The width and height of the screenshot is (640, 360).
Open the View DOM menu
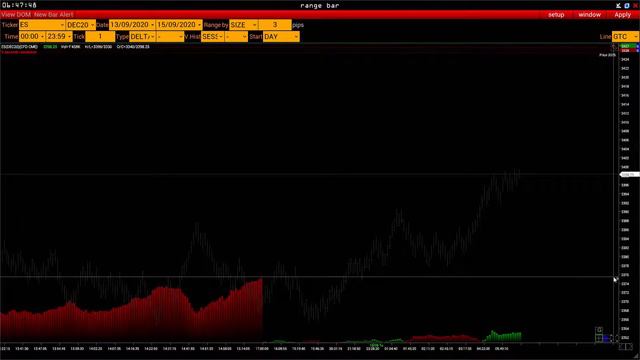coord(16,15)
